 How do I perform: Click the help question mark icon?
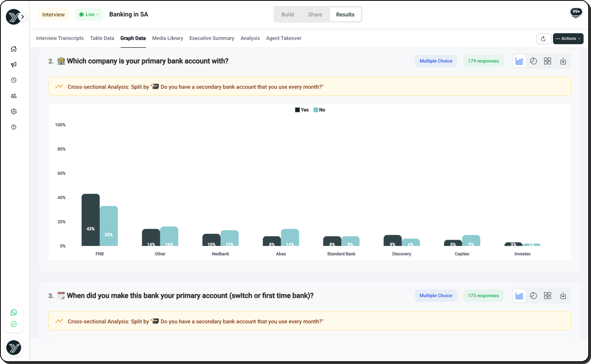(x=14, y=127)
